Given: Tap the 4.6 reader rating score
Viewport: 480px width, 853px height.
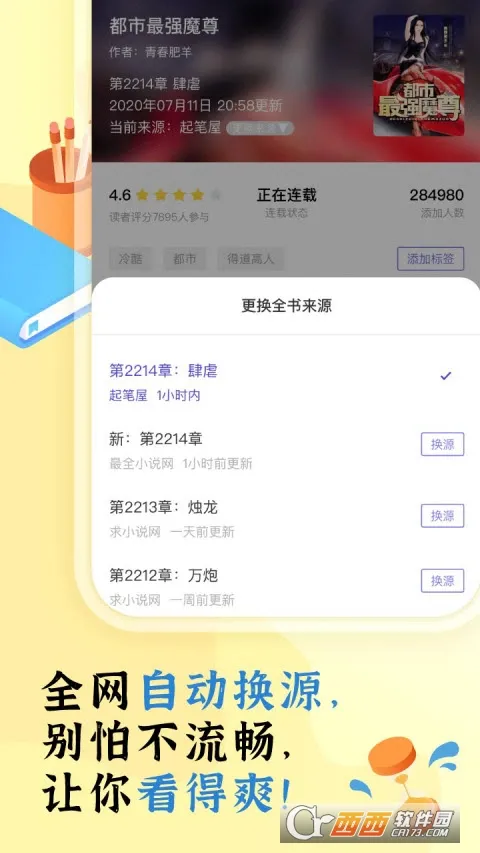Looking at the screenshot, I should (x=120, y=195).
